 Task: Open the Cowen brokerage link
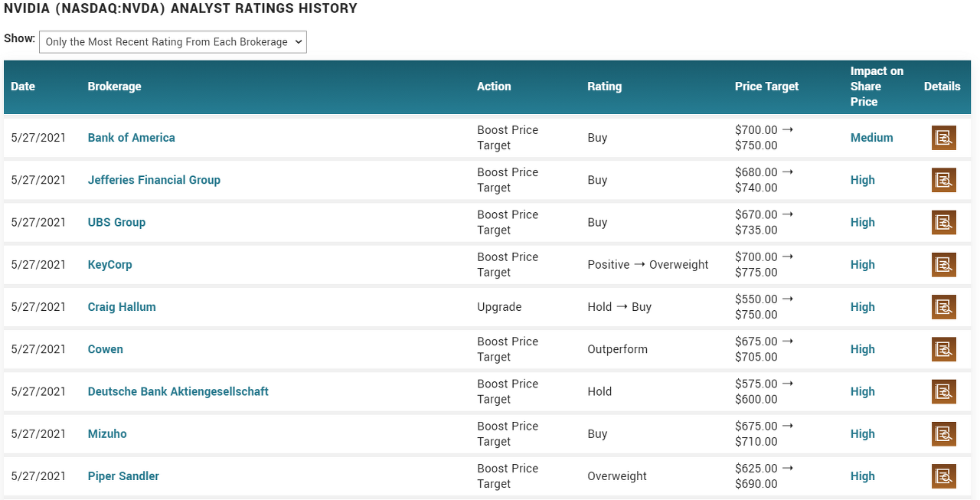(106, 349)
